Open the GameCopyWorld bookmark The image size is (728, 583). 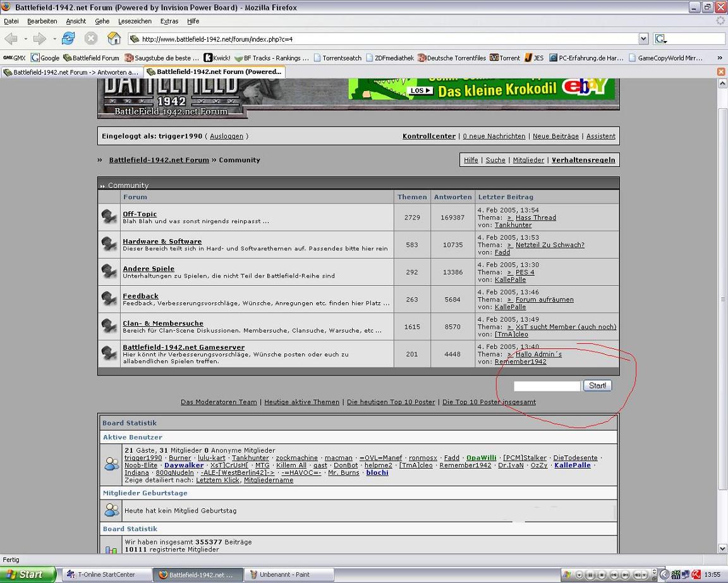(666, 58)
